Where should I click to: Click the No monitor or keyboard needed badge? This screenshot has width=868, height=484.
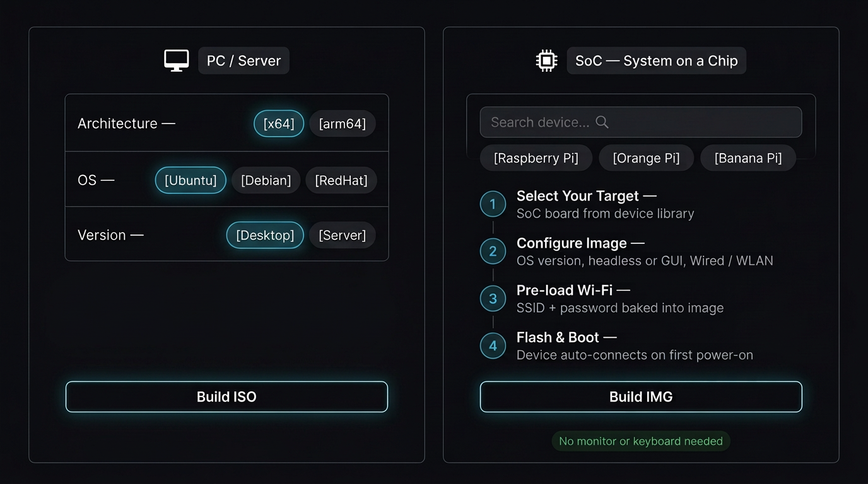pyautogui.click(x=640, y=441)
